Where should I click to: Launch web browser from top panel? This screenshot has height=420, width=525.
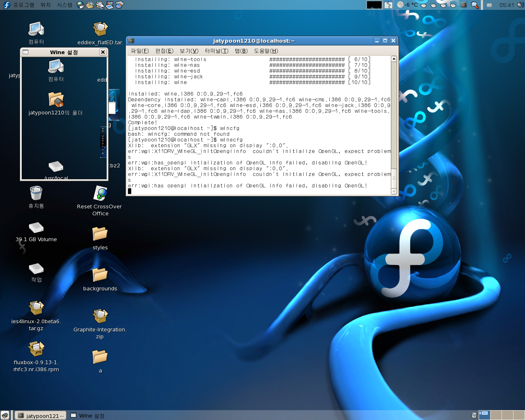80,5
